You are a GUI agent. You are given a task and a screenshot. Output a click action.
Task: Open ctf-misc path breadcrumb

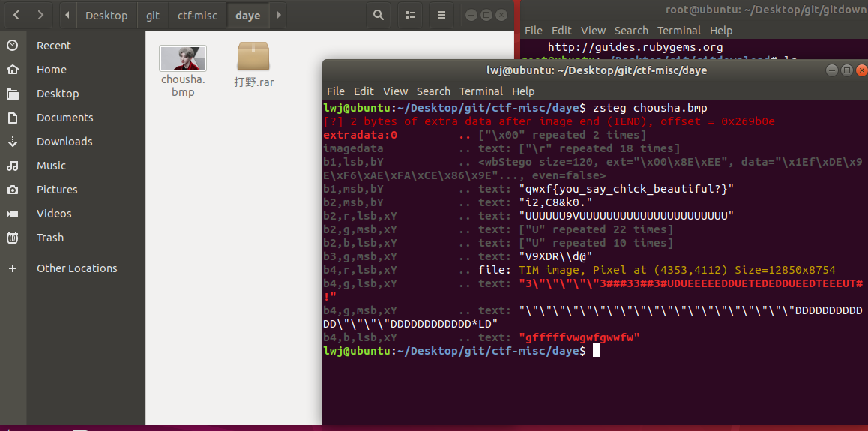(x=198, y=16)
